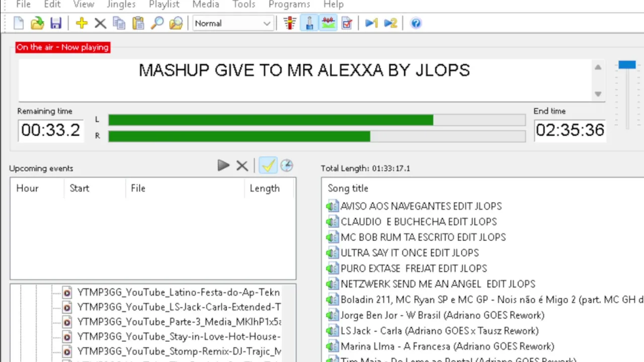Click the find-in-folder magnifier icon
The width and height of the screenshot is (644, 362).
coord(176,23)
